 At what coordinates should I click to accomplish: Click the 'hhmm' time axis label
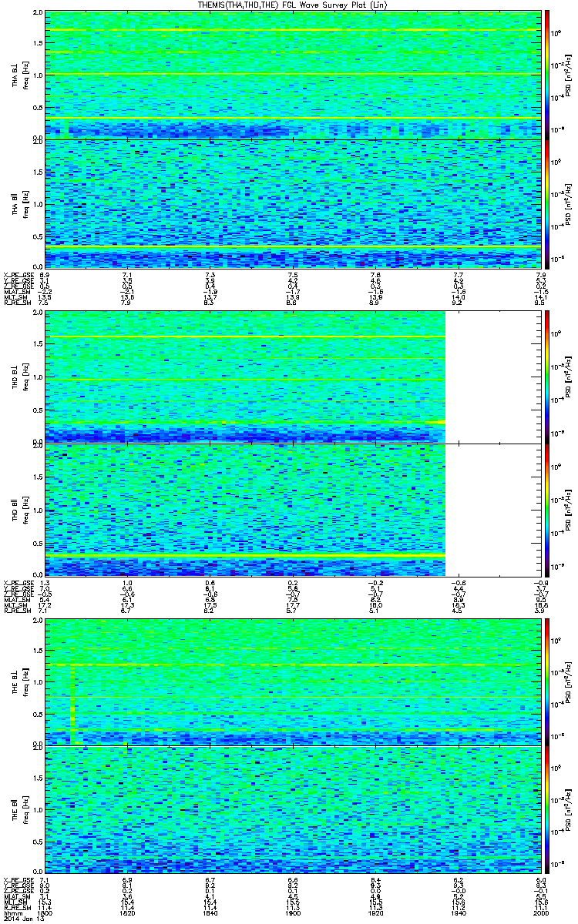[x=12, y=912]
